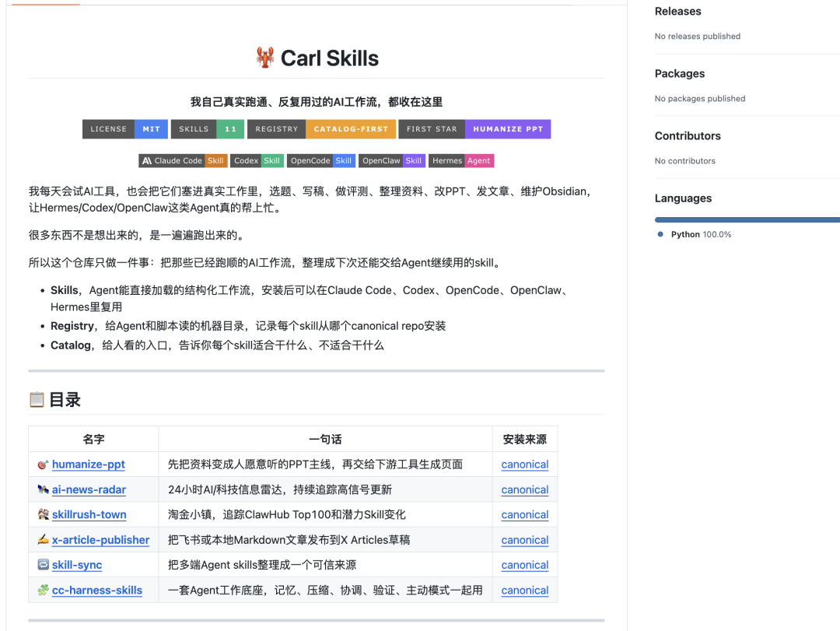Click the Anthropic logo in Claude Code badge
This screenshot has height=631, width=840.
coord(147,161)
